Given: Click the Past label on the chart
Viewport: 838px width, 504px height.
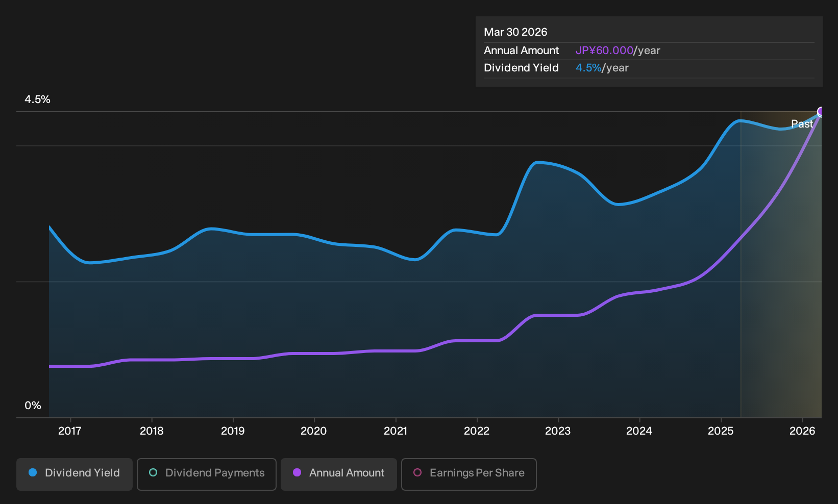Looking at the screenshot, I should tap(802, 124).
